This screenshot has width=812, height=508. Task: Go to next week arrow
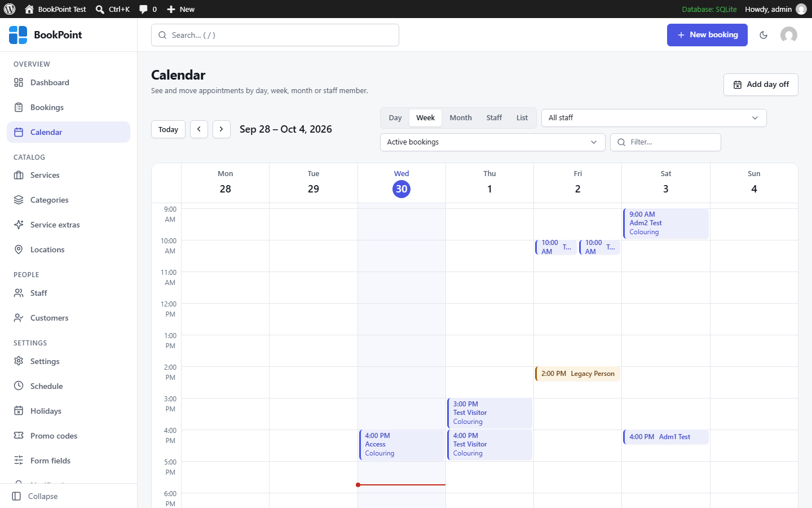coord(222,129)
